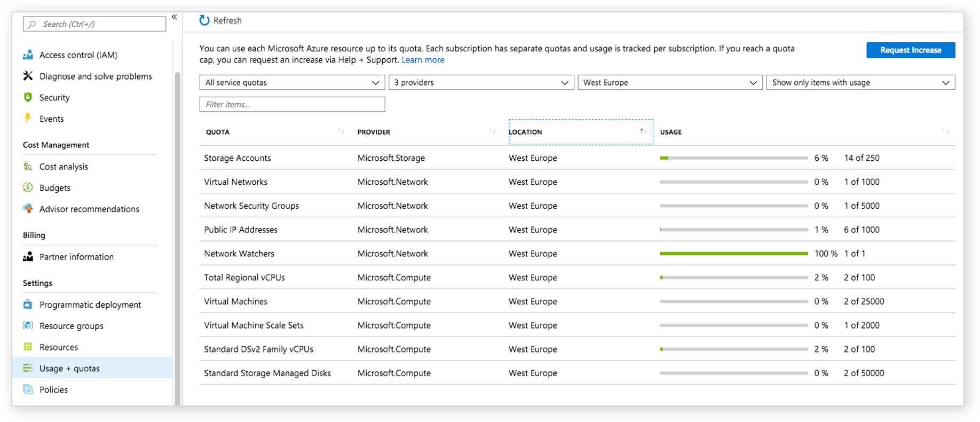Viewport: 980px width, 422px height.
Task: Click the Budgets icon
Action: [x=28, y=187]
